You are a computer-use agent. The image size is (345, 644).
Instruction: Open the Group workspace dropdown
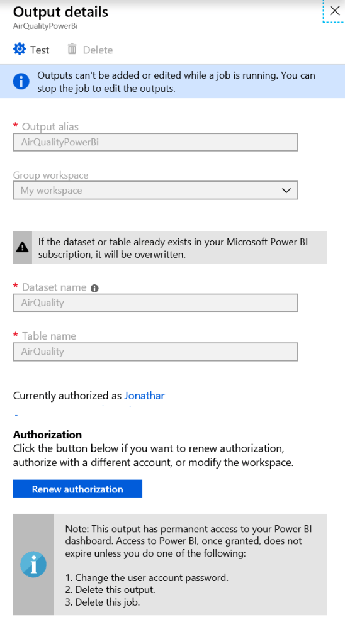[x=156, y=191]
